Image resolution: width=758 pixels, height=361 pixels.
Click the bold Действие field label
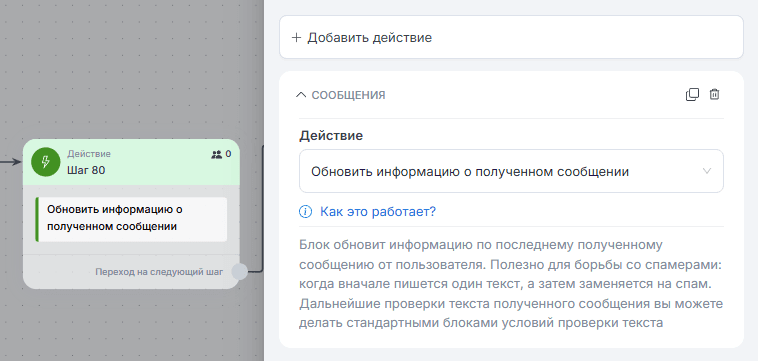[x=331, y=135]
